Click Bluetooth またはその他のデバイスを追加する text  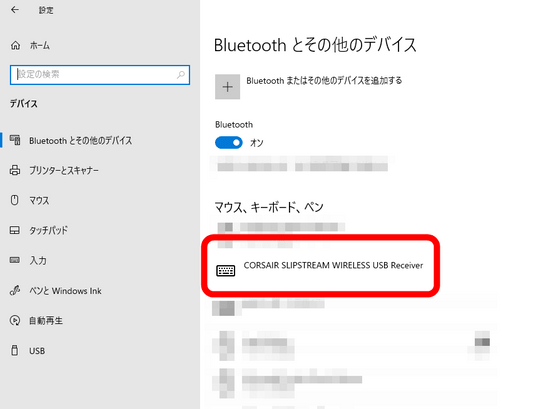click(x=324, y=81)
